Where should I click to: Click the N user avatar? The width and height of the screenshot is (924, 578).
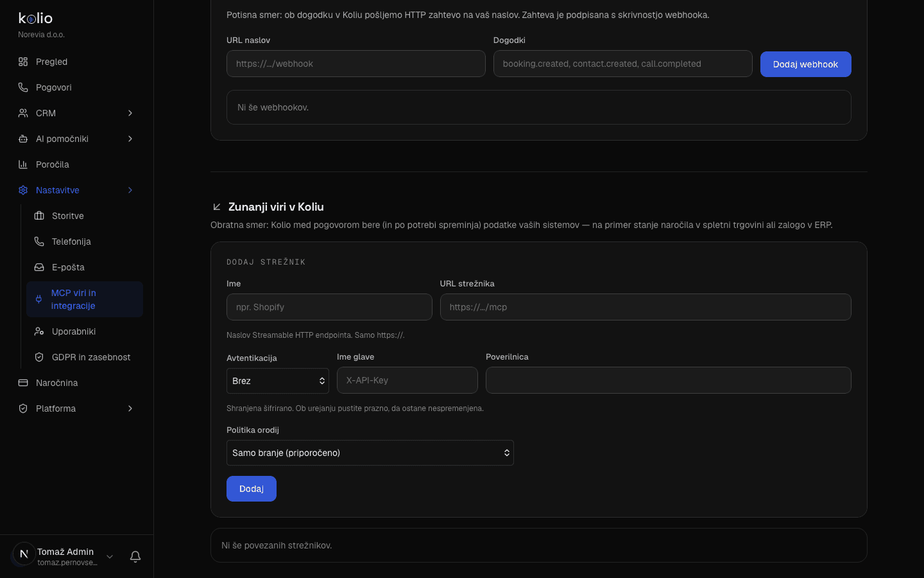(24, 554)
